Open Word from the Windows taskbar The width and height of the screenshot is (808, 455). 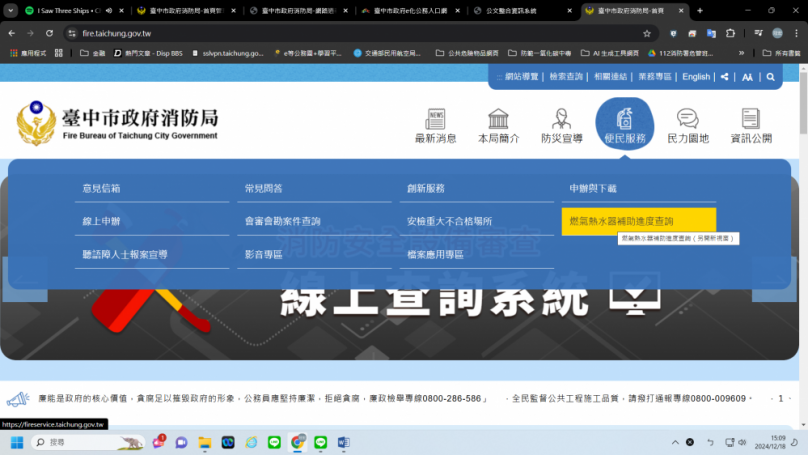343,442
